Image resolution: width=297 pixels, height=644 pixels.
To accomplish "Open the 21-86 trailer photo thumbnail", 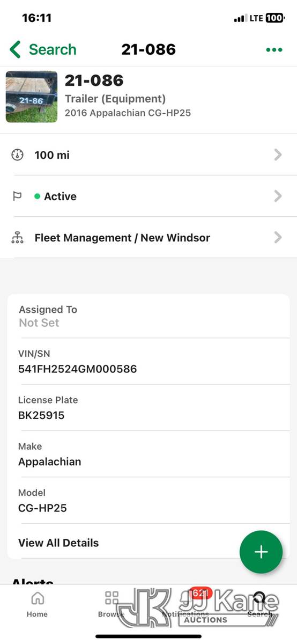I will pos(32,97).
